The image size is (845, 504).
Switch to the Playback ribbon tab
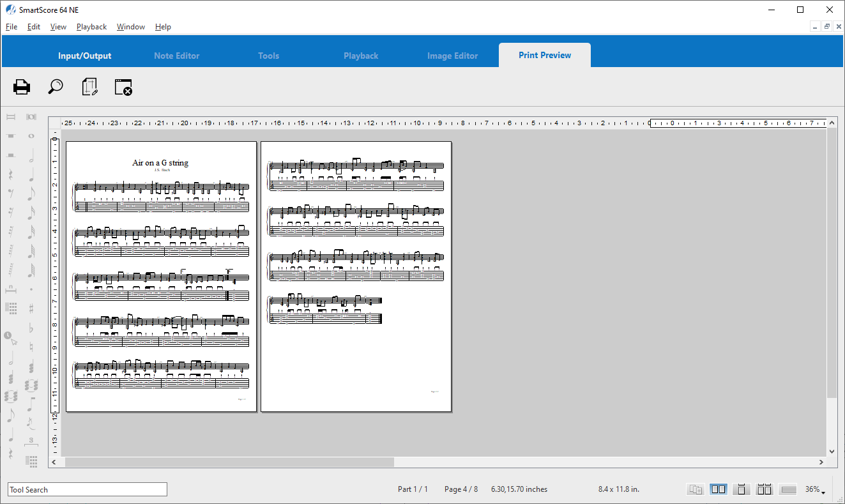tap(361, 56)
